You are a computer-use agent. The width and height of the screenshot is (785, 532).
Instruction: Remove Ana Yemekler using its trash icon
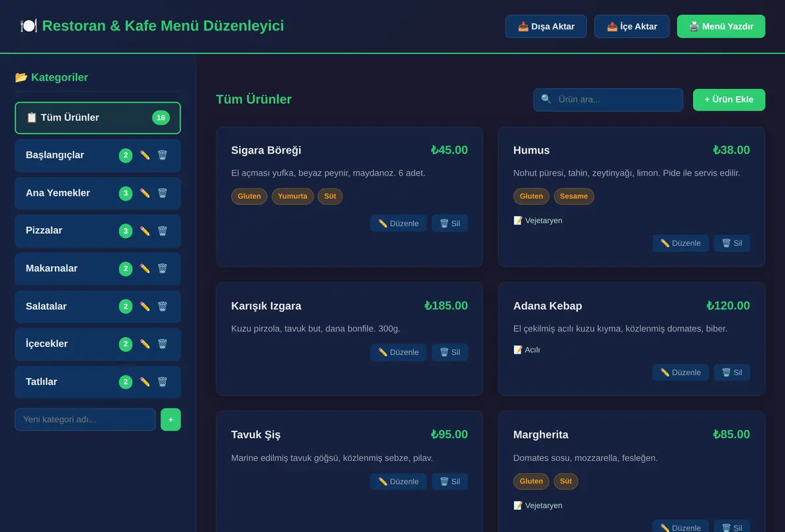(162, 193)
